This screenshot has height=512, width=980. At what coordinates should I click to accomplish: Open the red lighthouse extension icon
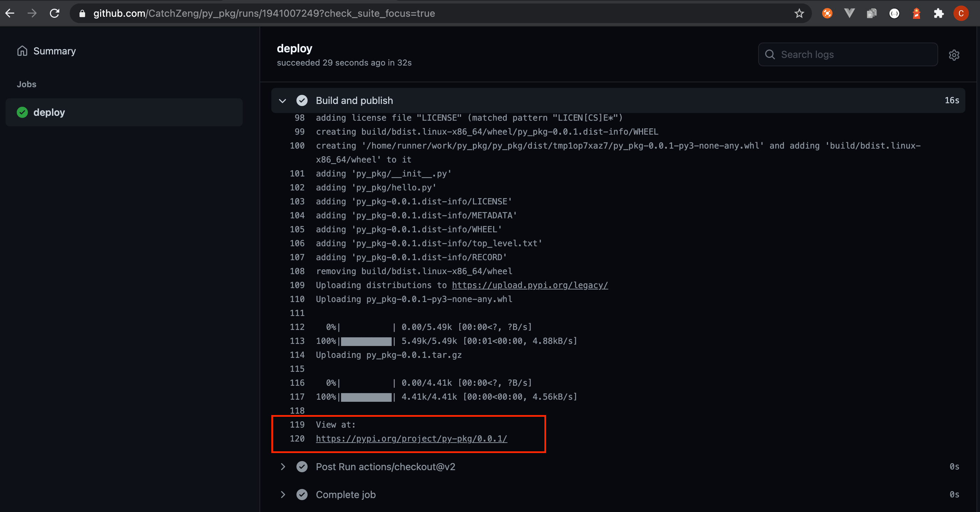[x=916, y=13]
